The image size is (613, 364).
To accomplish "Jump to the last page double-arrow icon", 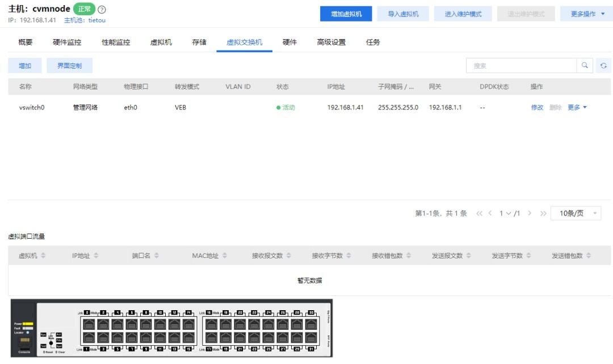I will click(x=543, y=213).
